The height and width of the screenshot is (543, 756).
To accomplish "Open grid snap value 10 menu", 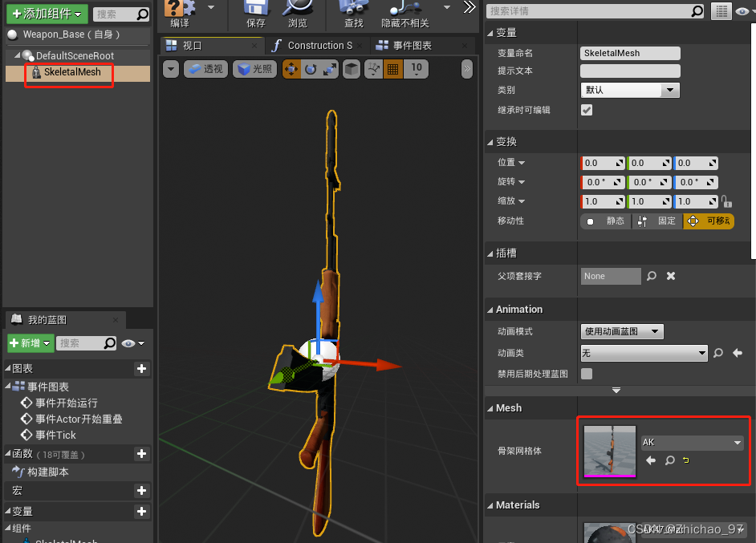I will tap(417, 70).
